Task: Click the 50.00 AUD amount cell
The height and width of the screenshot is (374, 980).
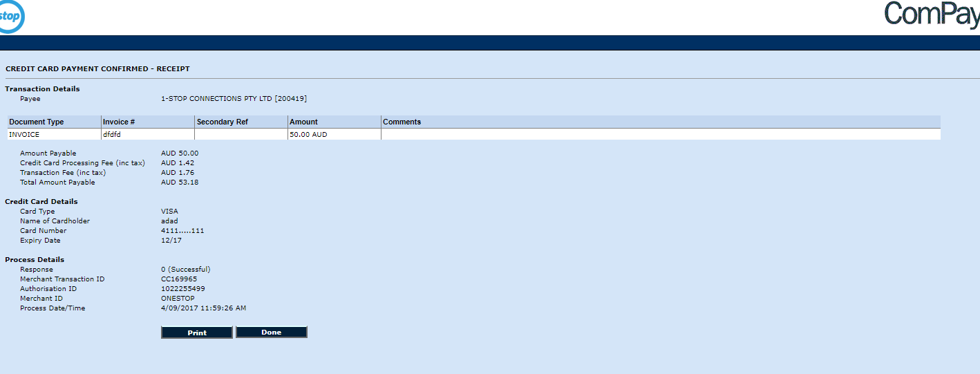Action: 308,135
